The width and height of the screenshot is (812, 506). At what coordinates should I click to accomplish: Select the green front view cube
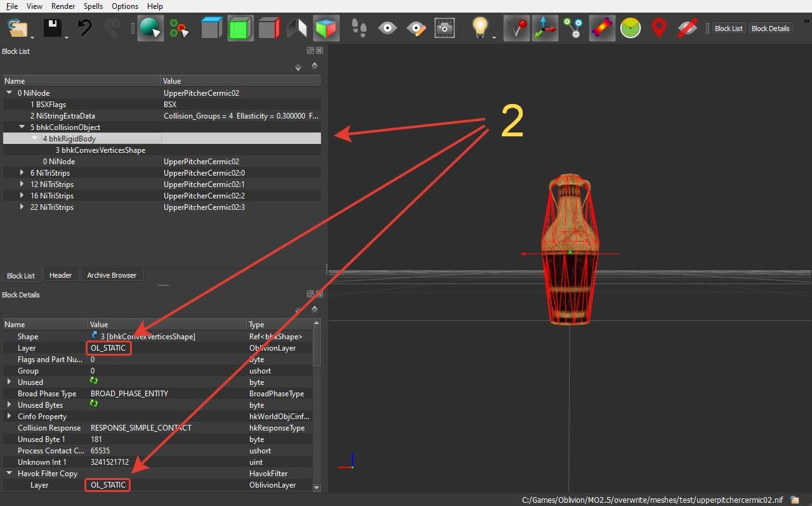click(x=240, y=28)
